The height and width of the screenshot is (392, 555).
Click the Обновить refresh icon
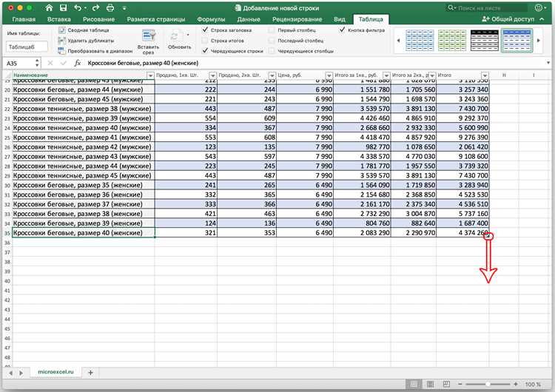coord(175,36)
